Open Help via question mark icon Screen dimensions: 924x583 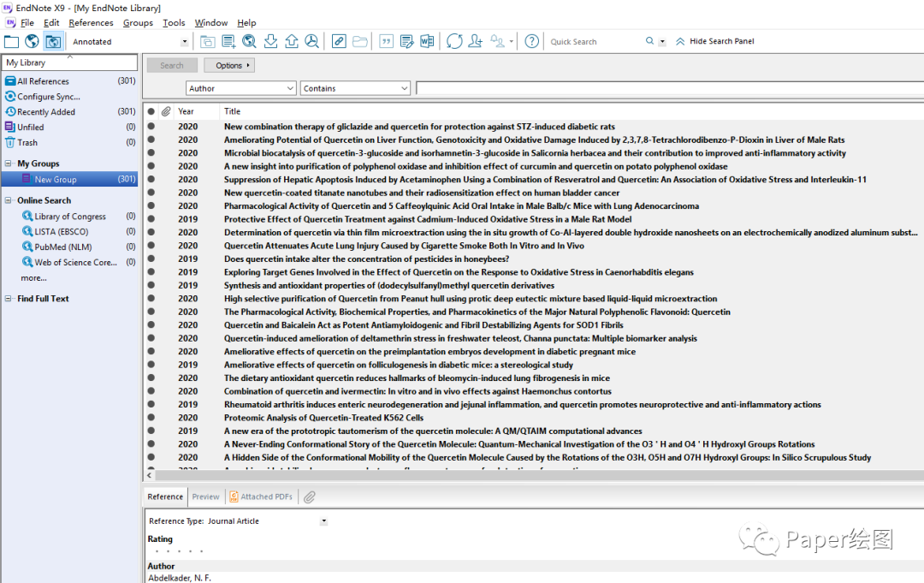coord(531,41)
